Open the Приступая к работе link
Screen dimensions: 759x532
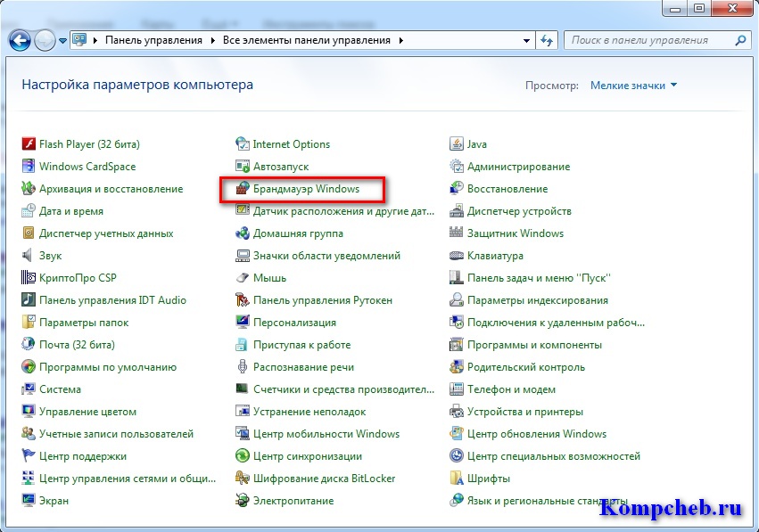(301, 345)
